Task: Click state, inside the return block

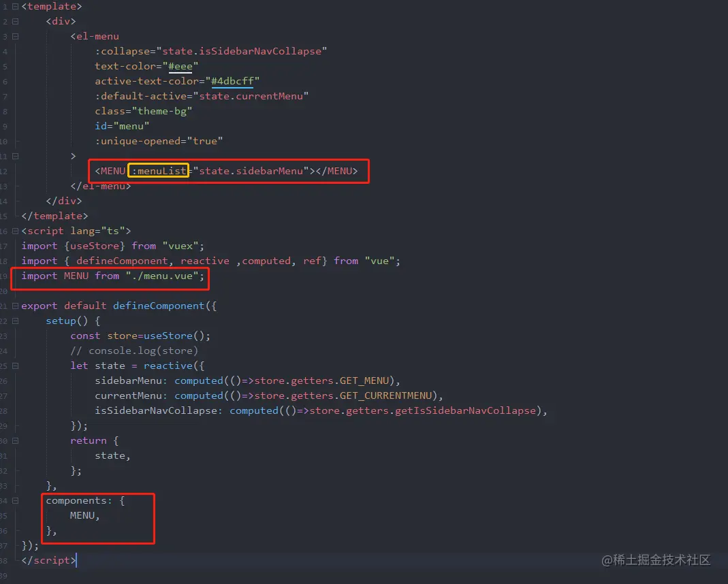Action: pyautogui.click(x=113, y=456)
